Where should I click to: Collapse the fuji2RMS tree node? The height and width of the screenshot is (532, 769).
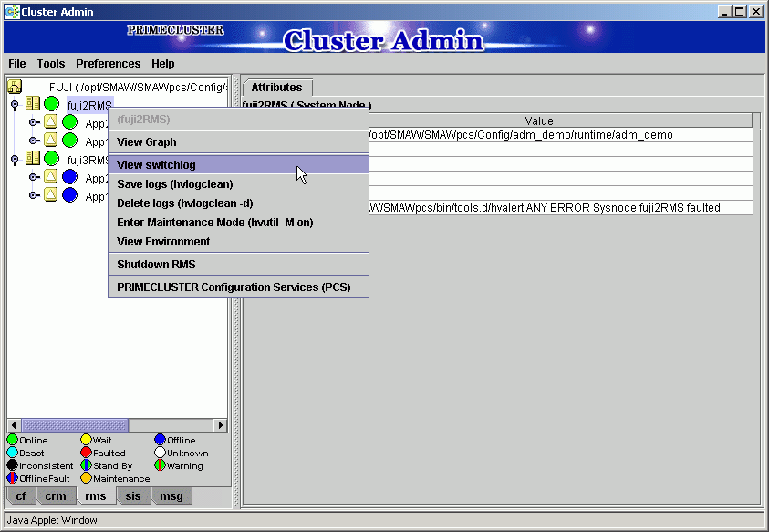click(15, 105)
